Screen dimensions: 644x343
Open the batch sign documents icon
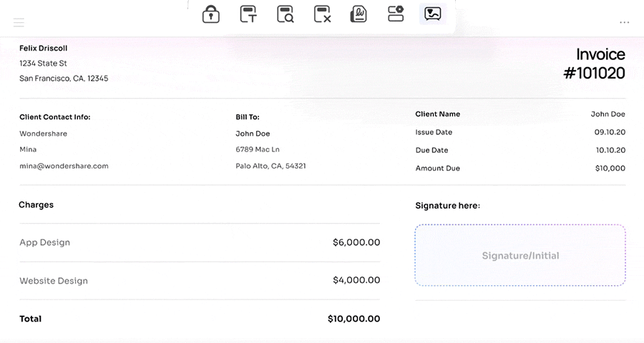tap(358, 14)
